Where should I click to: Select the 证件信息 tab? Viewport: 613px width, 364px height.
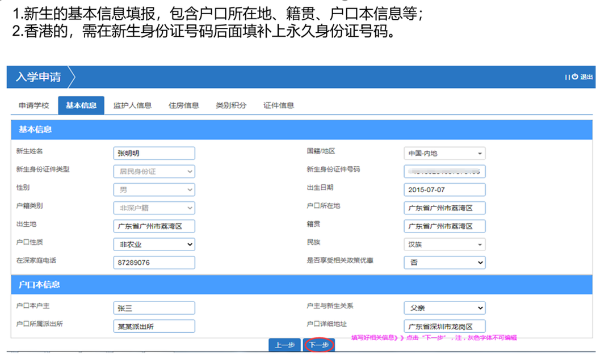[x=278, y=105]
